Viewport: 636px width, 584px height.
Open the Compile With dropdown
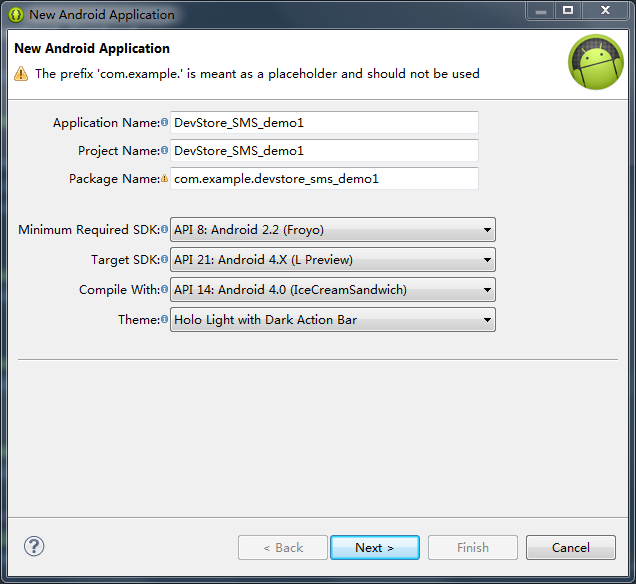click(333, 290)
